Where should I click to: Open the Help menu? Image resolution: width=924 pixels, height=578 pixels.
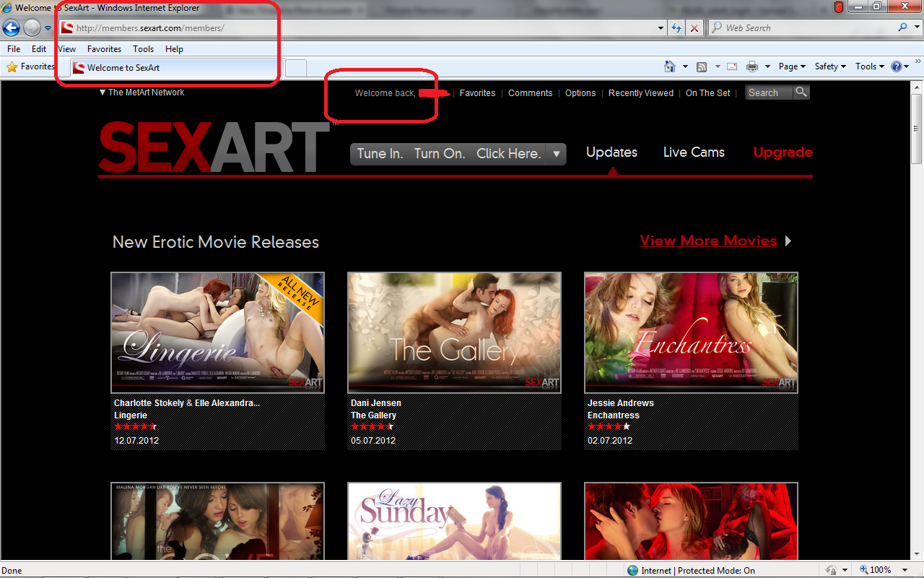tap(174, 49)
